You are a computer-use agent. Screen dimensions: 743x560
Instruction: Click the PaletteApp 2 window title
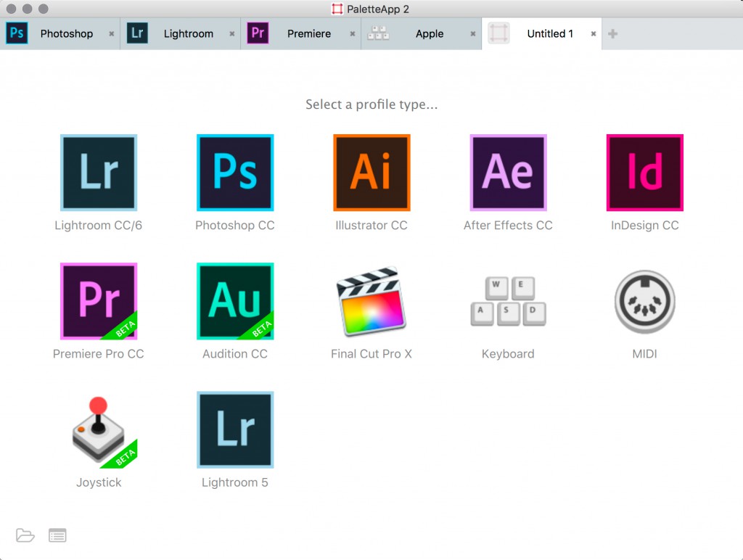pos(377,9)
